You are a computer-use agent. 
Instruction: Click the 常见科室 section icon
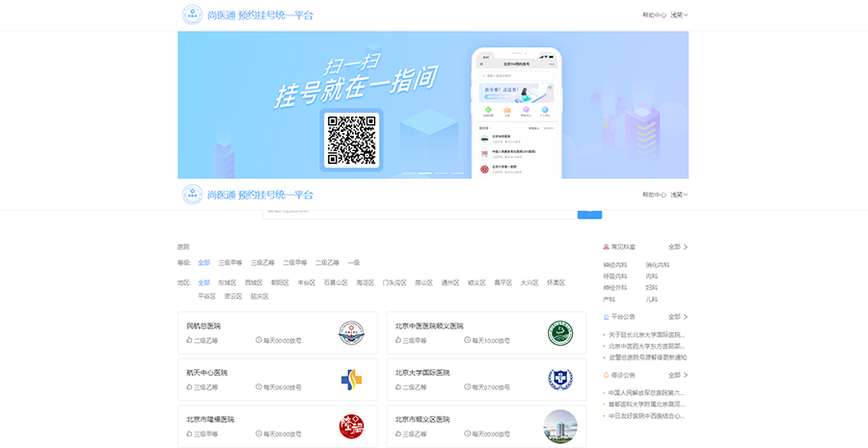pyautogui.click(x=607, y=247)
